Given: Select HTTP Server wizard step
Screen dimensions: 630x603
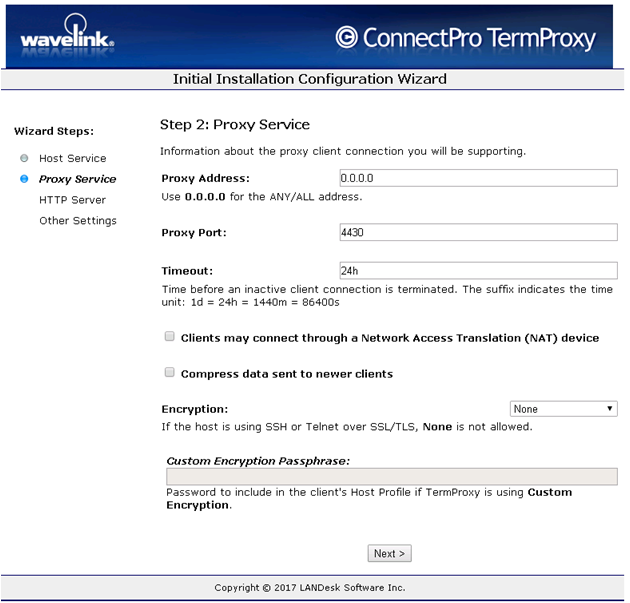Looking at the screenshot, I should (x=73, y=200).
